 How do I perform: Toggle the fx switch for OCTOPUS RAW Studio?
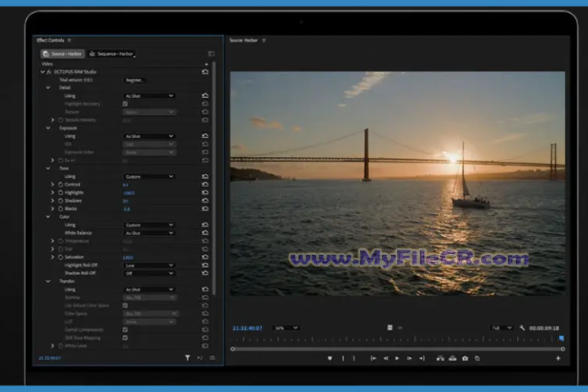[x=49, y=72]
